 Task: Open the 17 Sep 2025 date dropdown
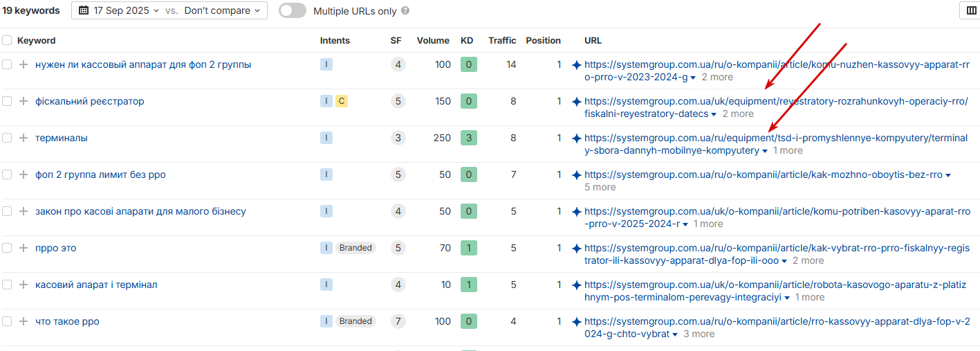click(120, 10)
